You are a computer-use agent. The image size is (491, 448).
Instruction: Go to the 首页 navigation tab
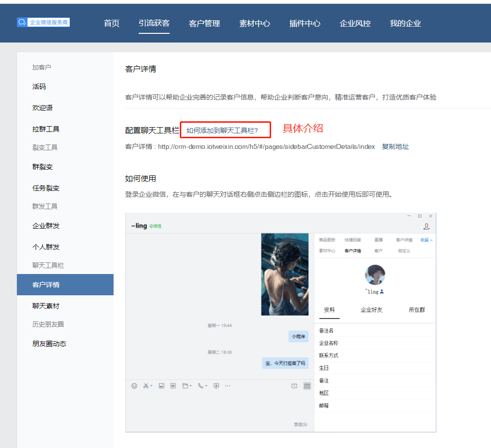[112, 24]
